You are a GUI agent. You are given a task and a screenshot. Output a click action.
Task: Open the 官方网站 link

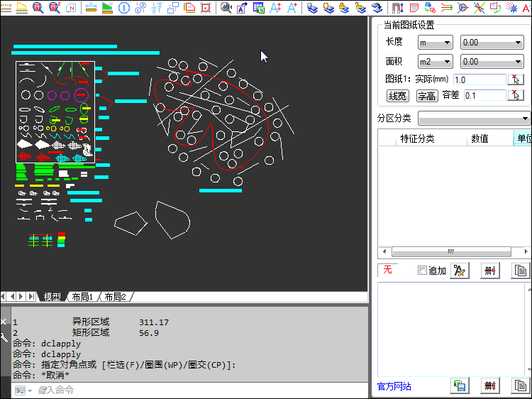tap(394, 386)
